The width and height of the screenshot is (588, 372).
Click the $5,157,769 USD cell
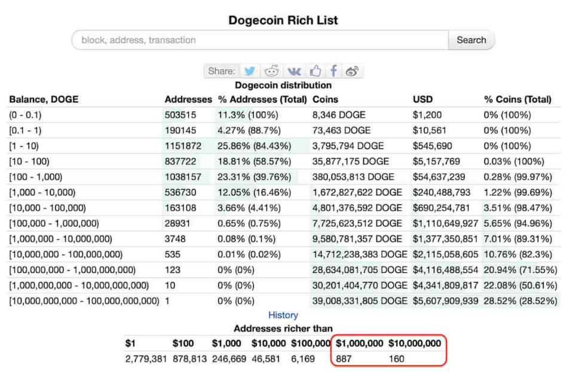pos(436,161)
